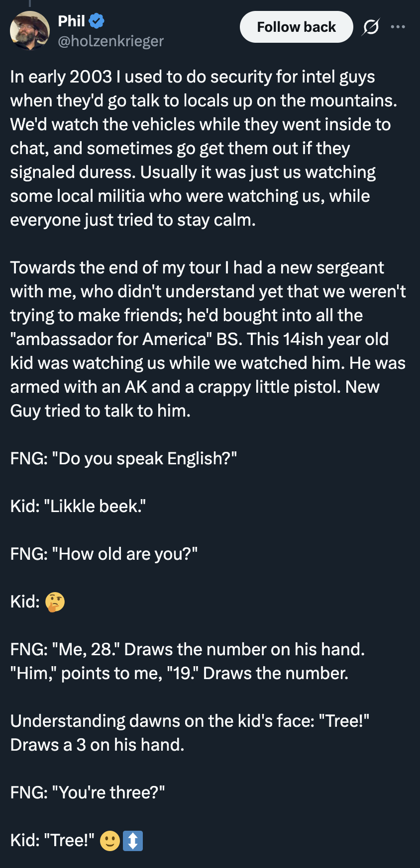
Task: Click the line "Him, points to me, 19."
Action: (179, 673)
